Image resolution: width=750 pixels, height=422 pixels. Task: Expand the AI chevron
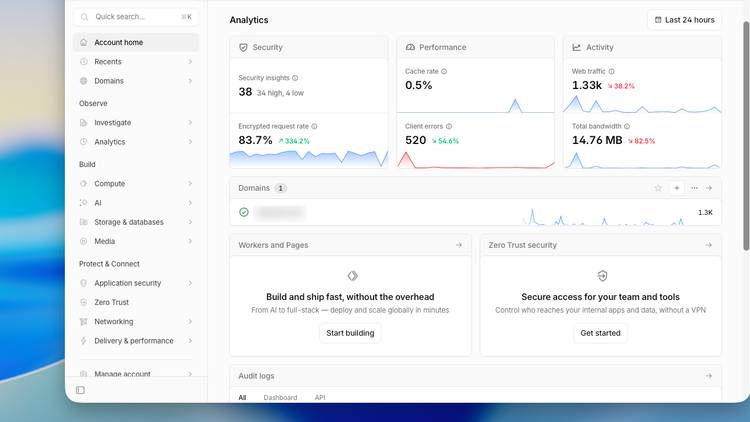pyautogui.click(x=190, y=203)
